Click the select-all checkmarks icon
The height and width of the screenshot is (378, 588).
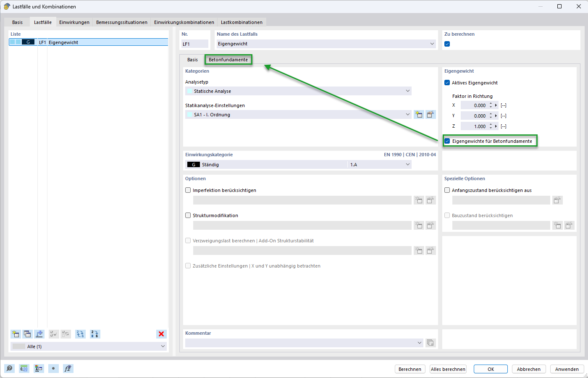(54, 334)
